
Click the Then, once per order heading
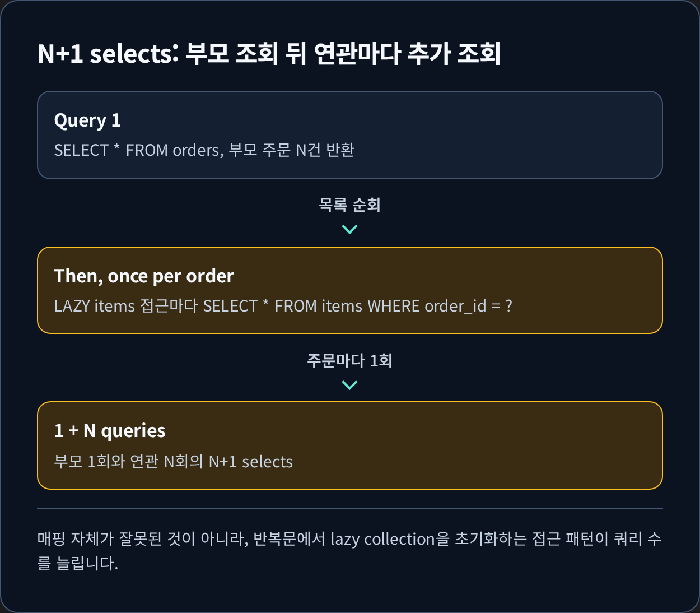point(144,276)
